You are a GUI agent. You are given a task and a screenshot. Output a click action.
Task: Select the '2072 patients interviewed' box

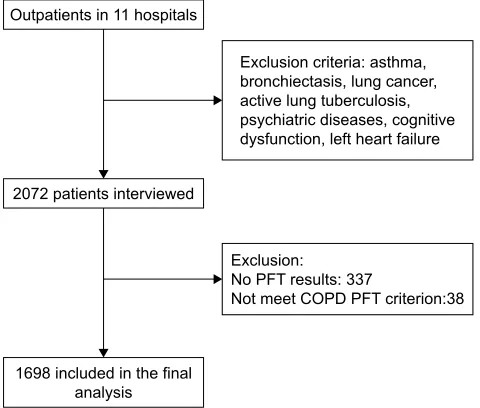[103, 194]
